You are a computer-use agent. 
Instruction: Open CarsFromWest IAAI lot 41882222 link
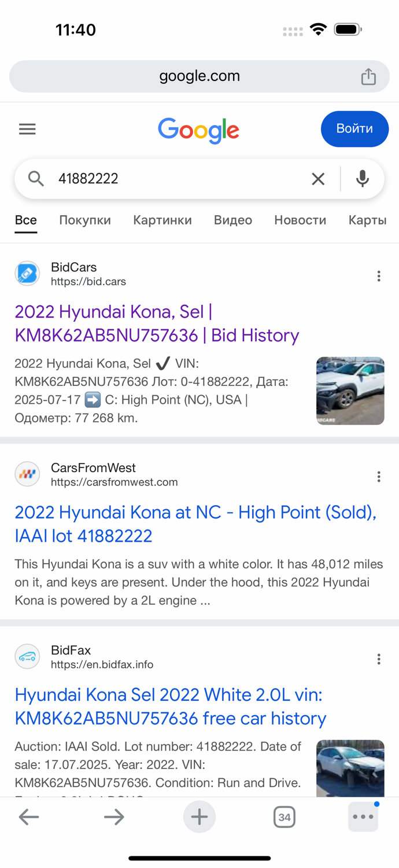click(195, 524)
